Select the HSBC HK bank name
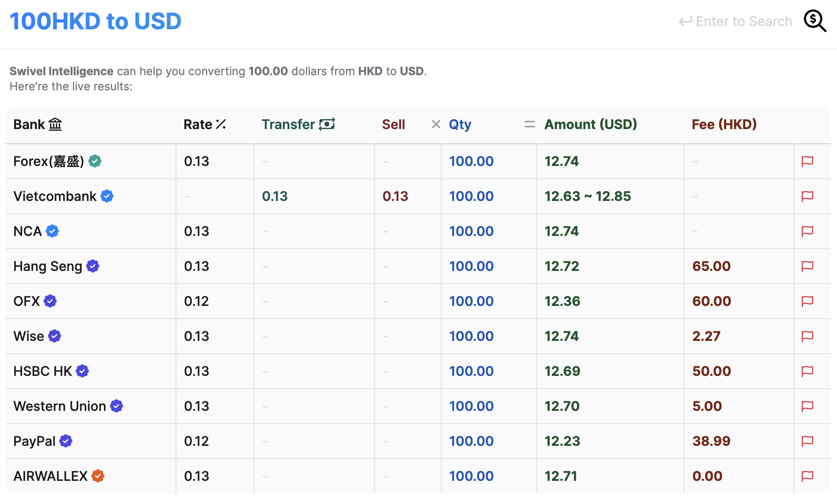 click(x=43, y=371)
